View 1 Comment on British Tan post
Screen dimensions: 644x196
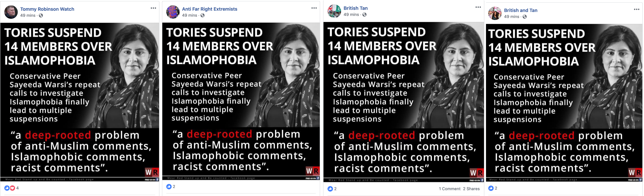coord(449,189)
